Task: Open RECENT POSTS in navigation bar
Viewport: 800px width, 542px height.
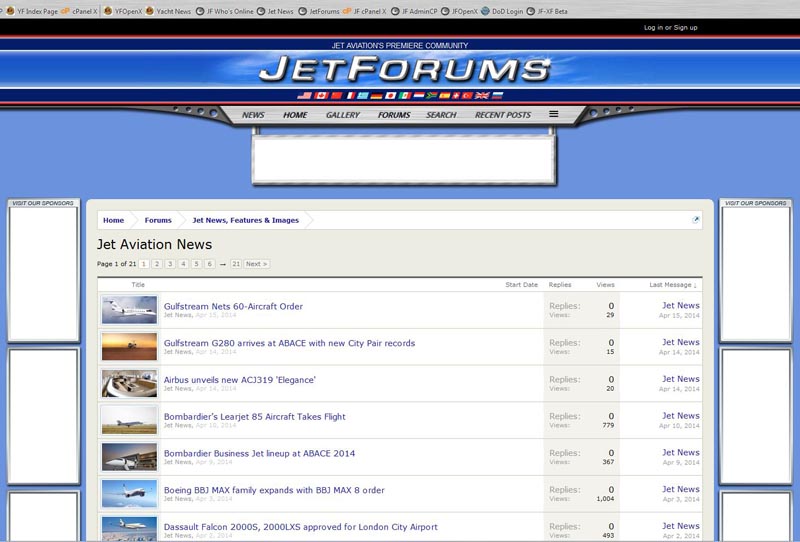Action: coord(503,115)
